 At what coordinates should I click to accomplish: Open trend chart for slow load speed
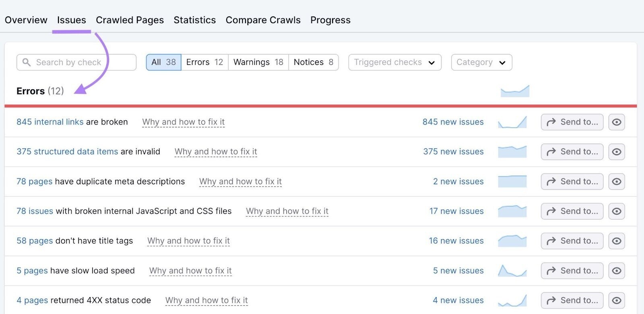512,271
